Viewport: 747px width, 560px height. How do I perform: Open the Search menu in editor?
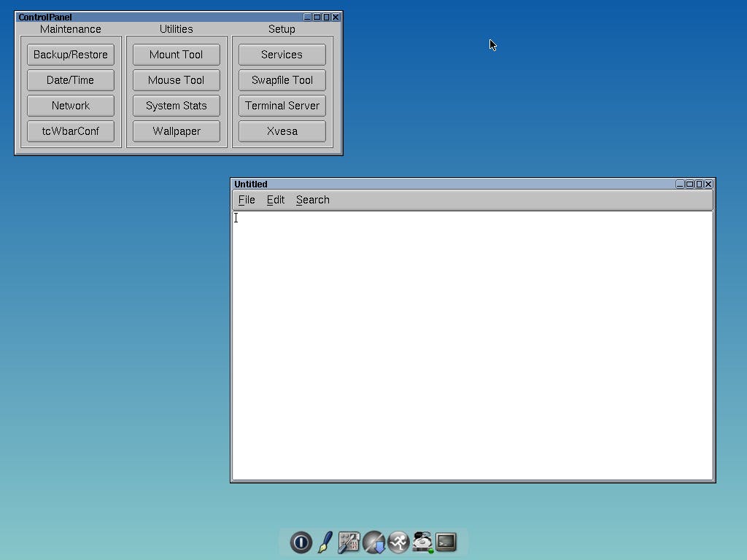click(312, 200)
